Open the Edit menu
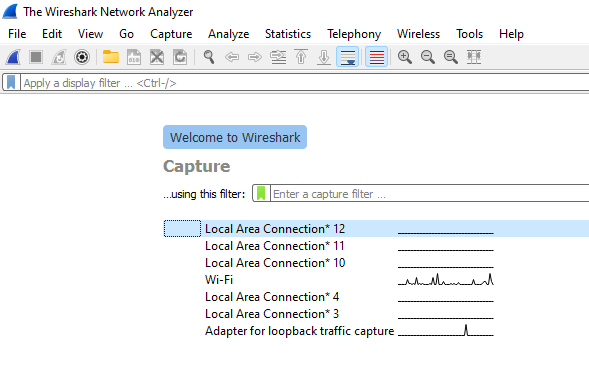 point(52,34)
